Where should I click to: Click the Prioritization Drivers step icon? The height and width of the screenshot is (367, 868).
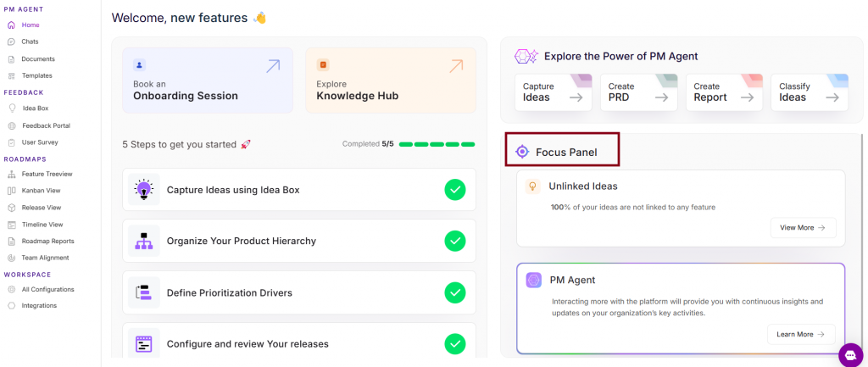pyautogui.click(x=144, y=292)
